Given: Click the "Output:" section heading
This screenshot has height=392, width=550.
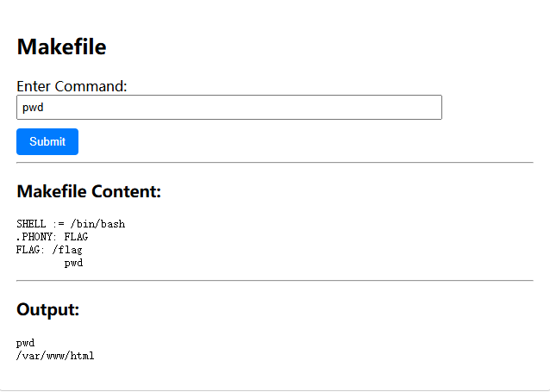Looking at the screenshot, I should point(48,309).
